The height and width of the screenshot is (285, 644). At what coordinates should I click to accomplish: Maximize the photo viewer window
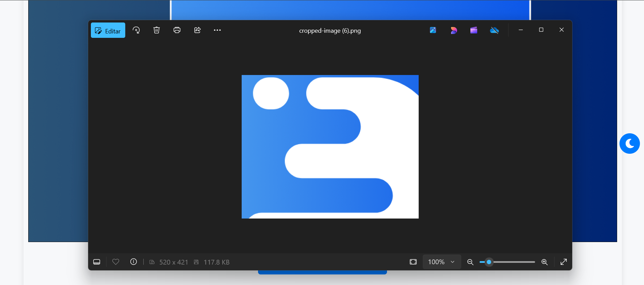click(x=541, y=30)
